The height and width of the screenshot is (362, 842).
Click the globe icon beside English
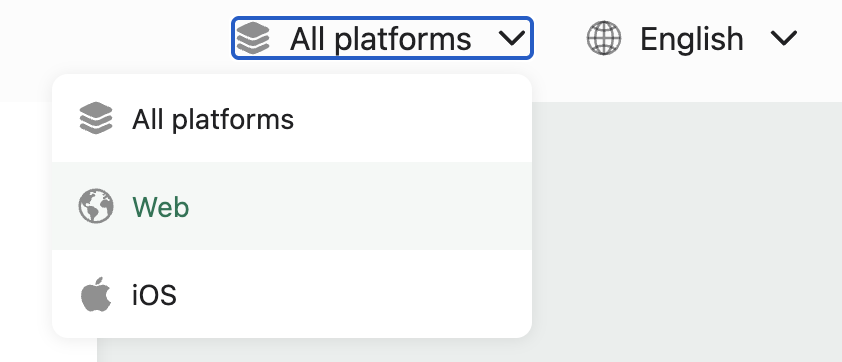(604, 38)
